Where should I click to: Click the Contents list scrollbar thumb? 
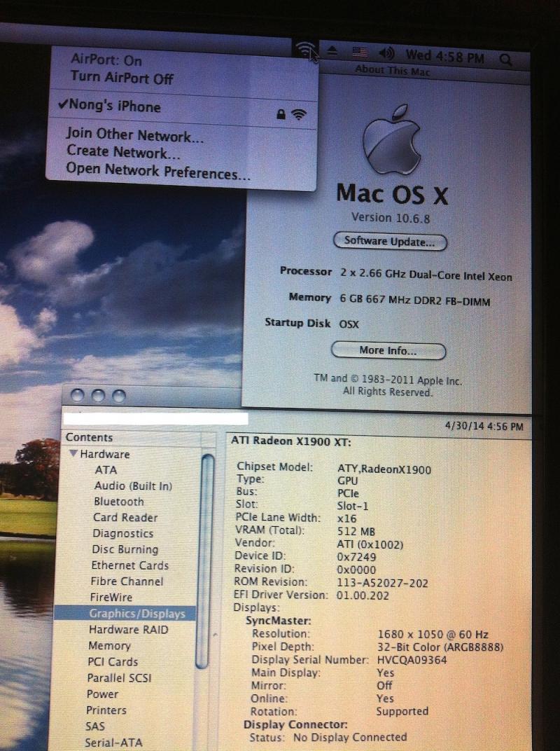[206, 560]
